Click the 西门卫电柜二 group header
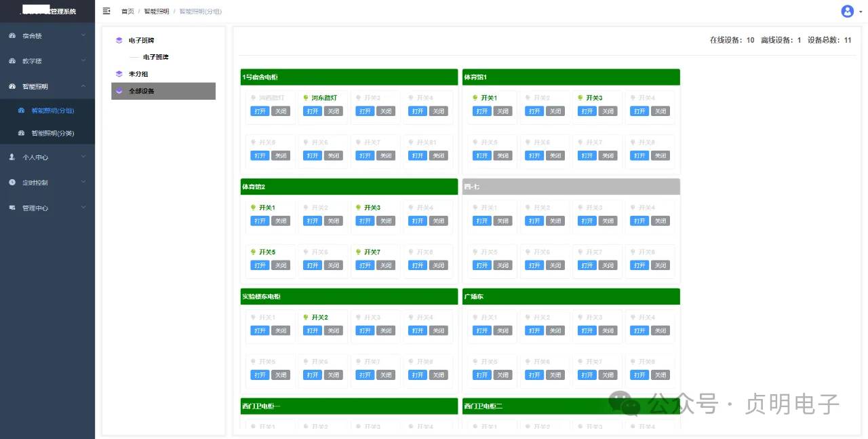Screen dimensions: 868x439 click(571, 406)
